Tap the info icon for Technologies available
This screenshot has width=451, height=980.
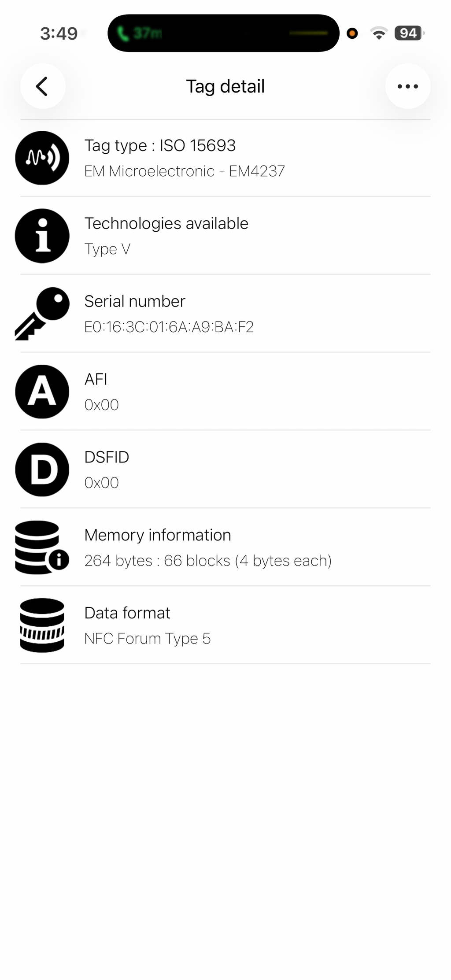tap(42, 236)
